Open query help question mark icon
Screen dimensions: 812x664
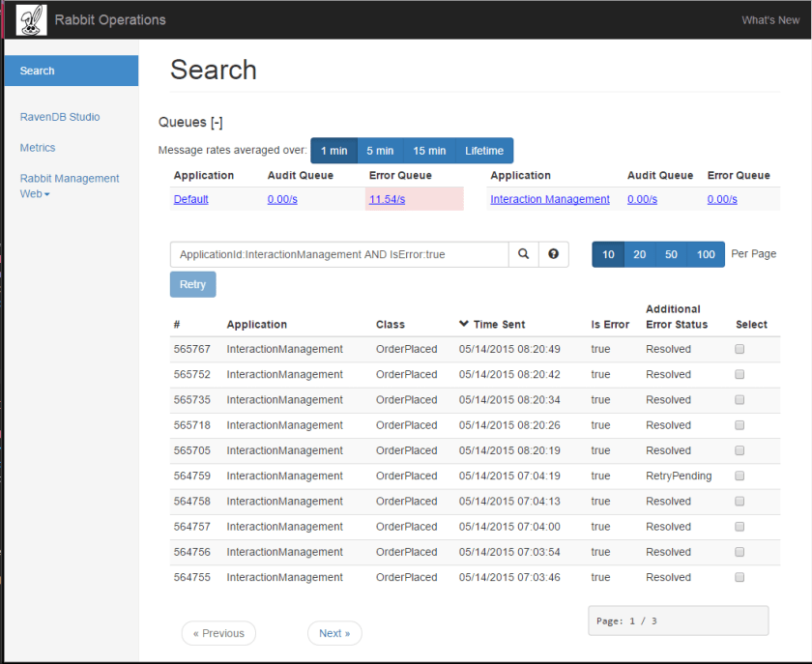[553, 254]
